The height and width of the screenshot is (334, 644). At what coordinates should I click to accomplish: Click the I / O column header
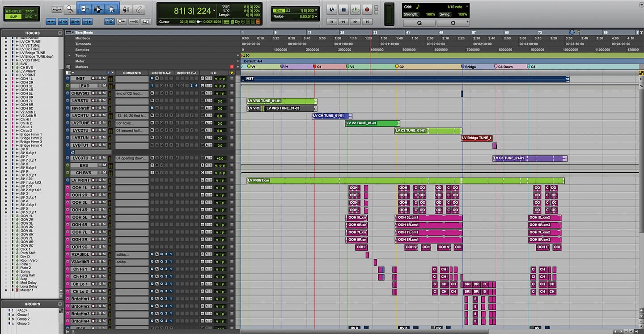[x=214, y=73]
